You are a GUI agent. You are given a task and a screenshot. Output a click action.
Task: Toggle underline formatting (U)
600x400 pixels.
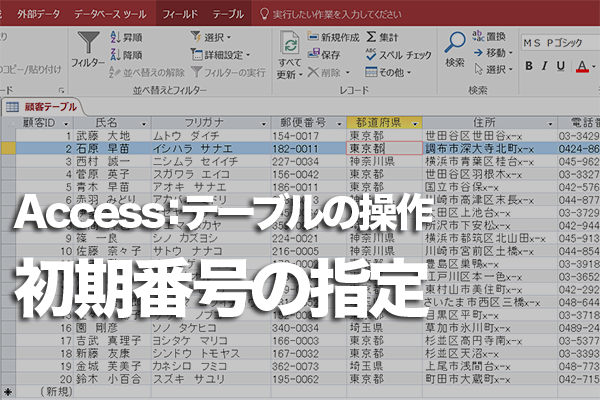pyautogui.click(x=561, y=66)
